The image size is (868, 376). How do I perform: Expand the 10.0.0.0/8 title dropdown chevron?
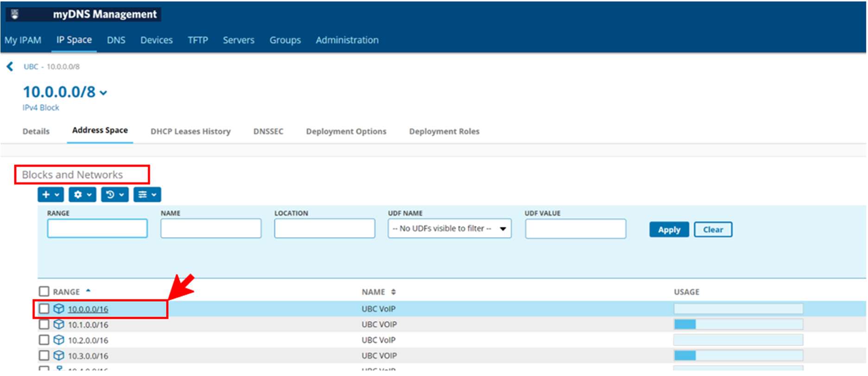click(104, 93)
